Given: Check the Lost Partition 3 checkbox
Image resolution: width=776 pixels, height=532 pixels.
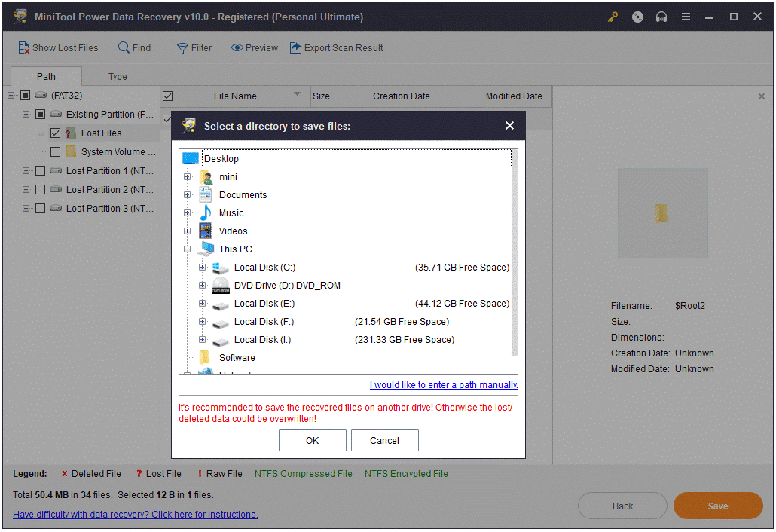Looking at the screenshot, I should (40, 208).
